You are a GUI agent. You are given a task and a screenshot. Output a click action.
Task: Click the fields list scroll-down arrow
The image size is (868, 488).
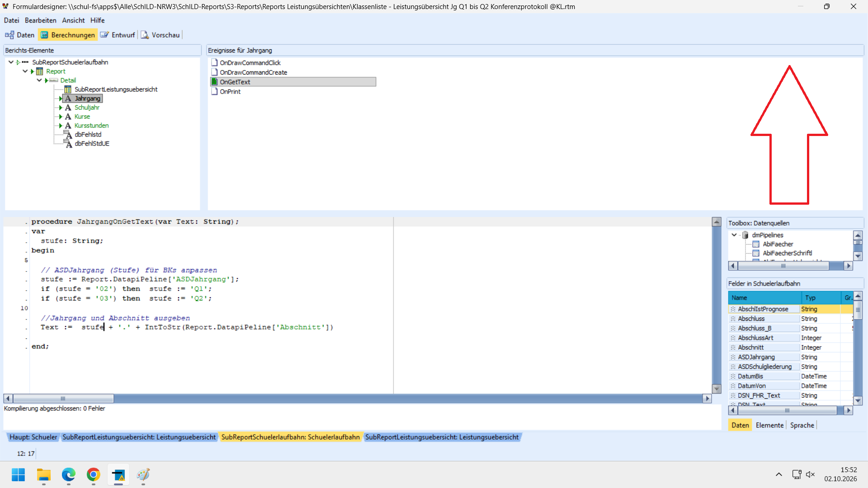pos(858,401)
